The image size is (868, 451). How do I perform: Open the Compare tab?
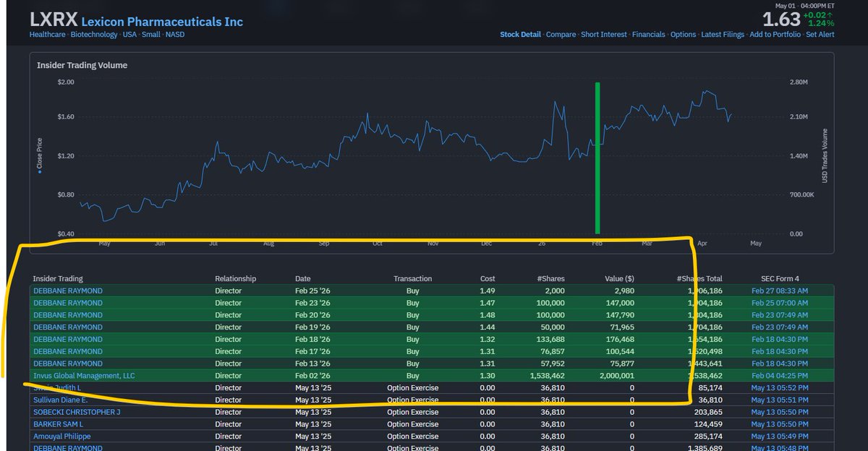561,35
